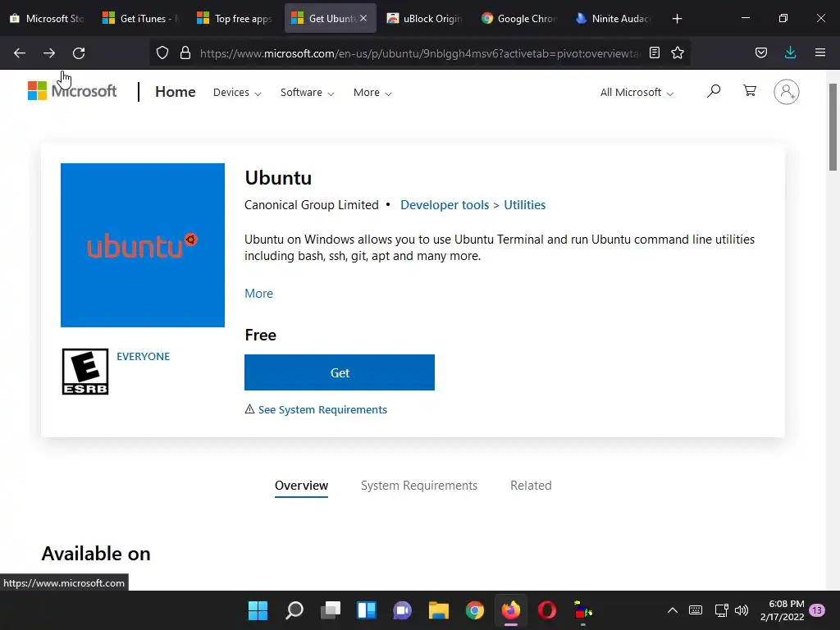Click the ESRB Everyone rating badge
840x630 pixels.
point(85,372)
